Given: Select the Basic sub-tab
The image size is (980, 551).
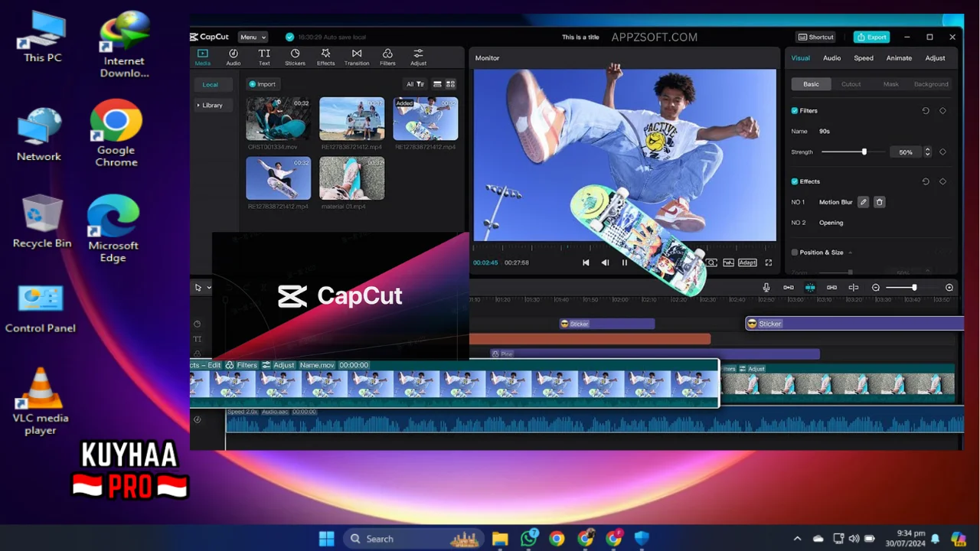Looking at the screenshot, I should tap(811, 84).
